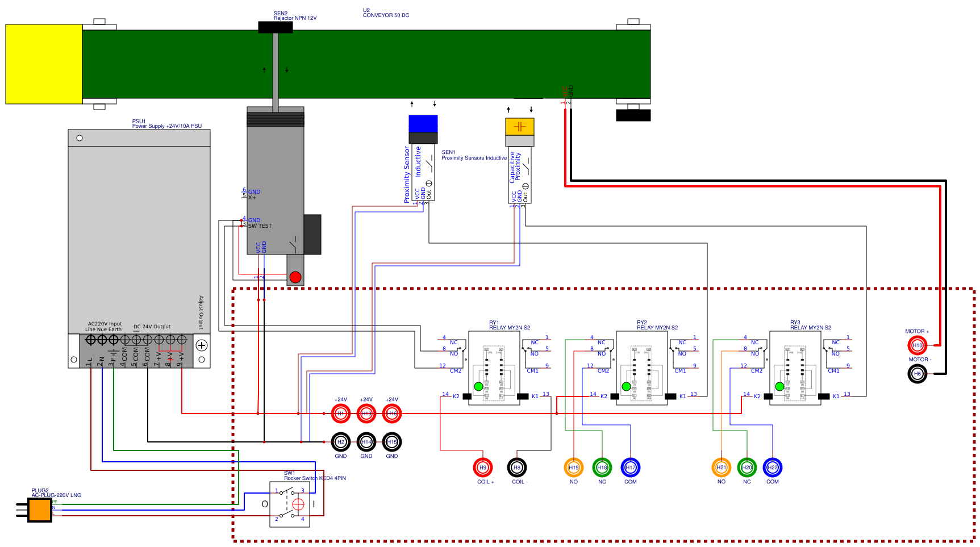
Task: Click terminal 9 +V on PSU1 output block
Action: coord(181,341)
